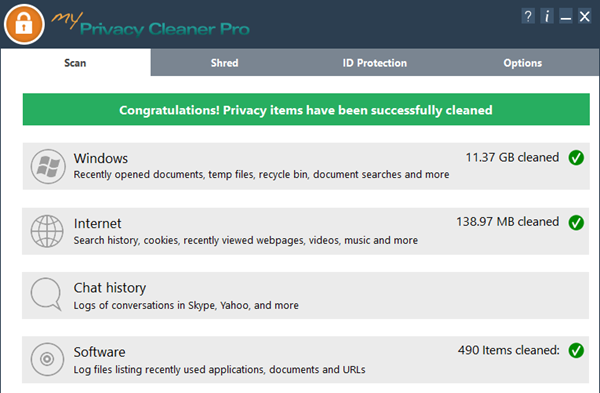Click the green checkmark in Internet row
The width and height of the screenshot is (600, 393).
(x=576, y=222)
